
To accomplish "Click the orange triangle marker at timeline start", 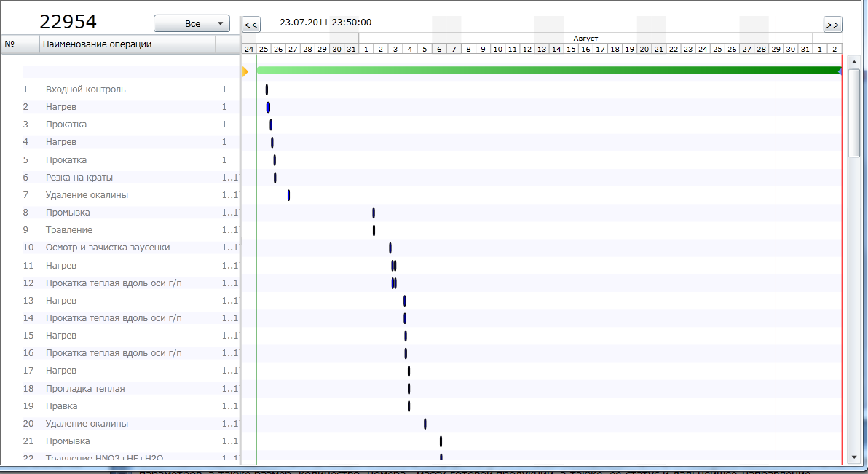I will (245, 71).
